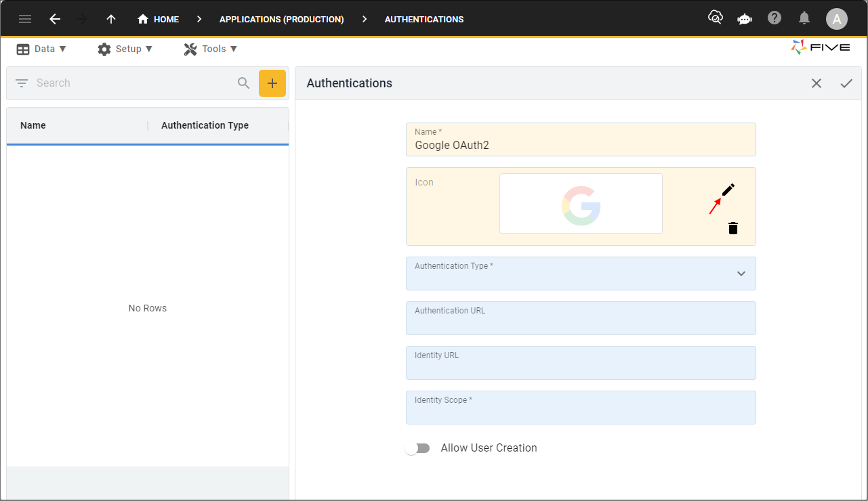Select the AUTHENTICATIONS breadcrumb
This screenshot has height=501, width=868.
(x=424, y=19)
